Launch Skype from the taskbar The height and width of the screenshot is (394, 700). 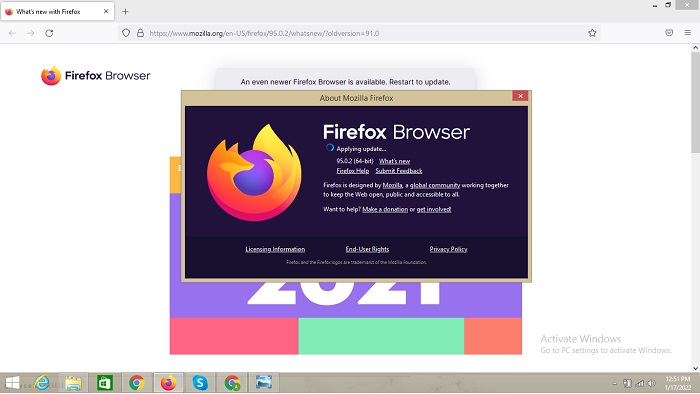[x=200, y=382]
